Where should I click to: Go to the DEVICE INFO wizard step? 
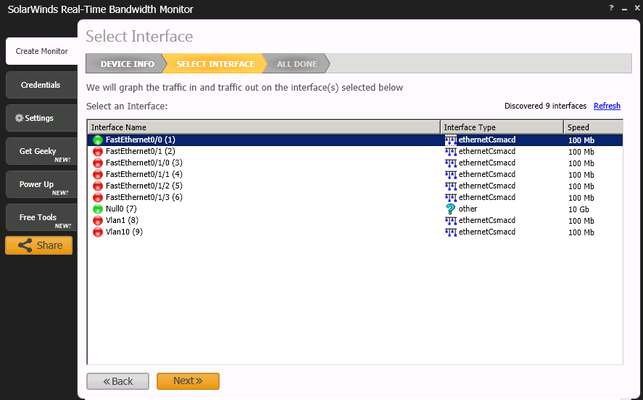pos(127,64)
